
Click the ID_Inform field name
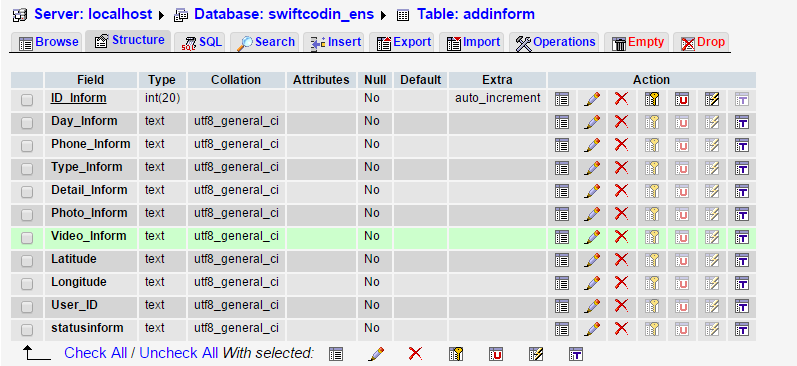click(x=79, y=98)
